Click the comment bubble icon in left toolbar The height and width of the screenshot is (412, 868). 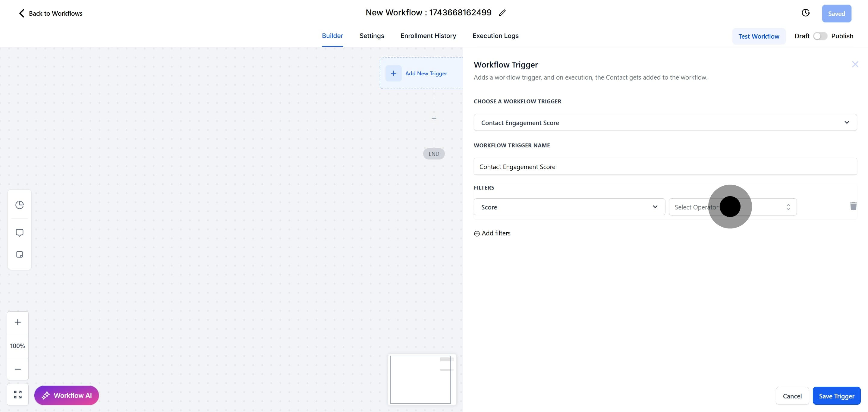(20, 232)
